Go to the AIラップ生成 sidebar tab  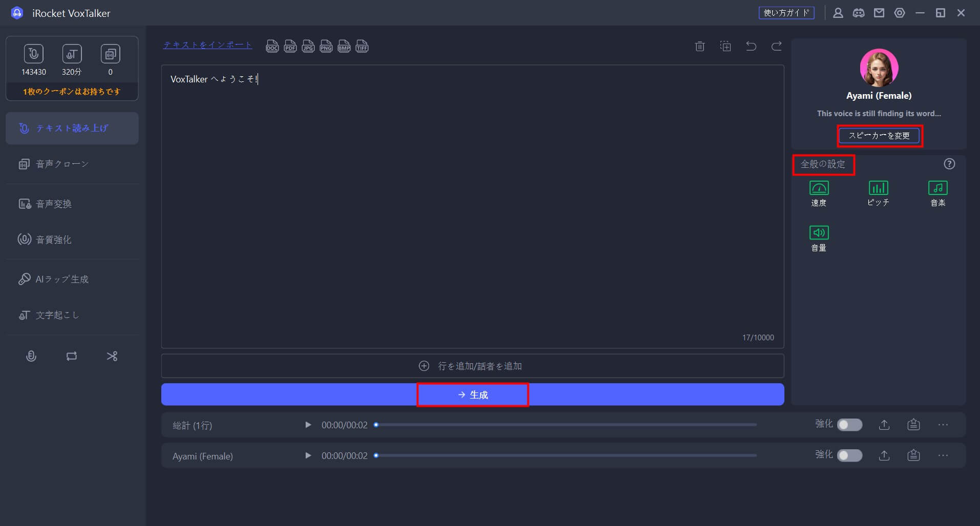pyautogui.click(x=72, y=279)
